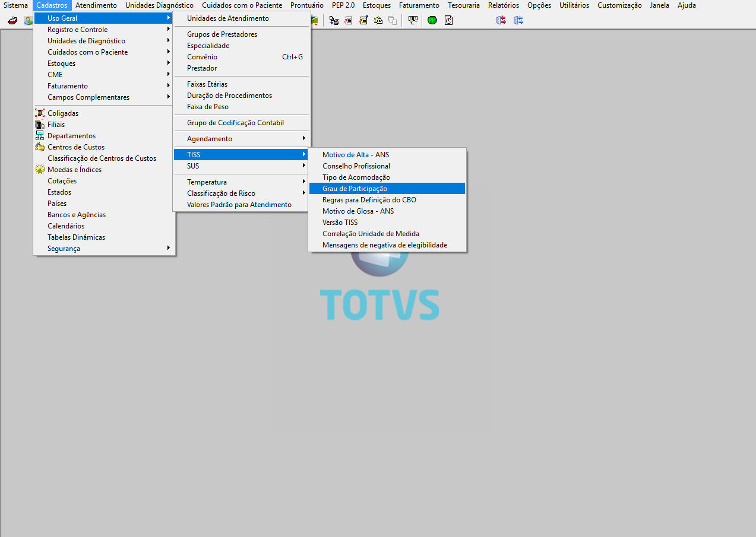Viewport: 756px width, 537px height.
Task: Open the PEP 2.0 menu
Action: [x=343, y=5]
